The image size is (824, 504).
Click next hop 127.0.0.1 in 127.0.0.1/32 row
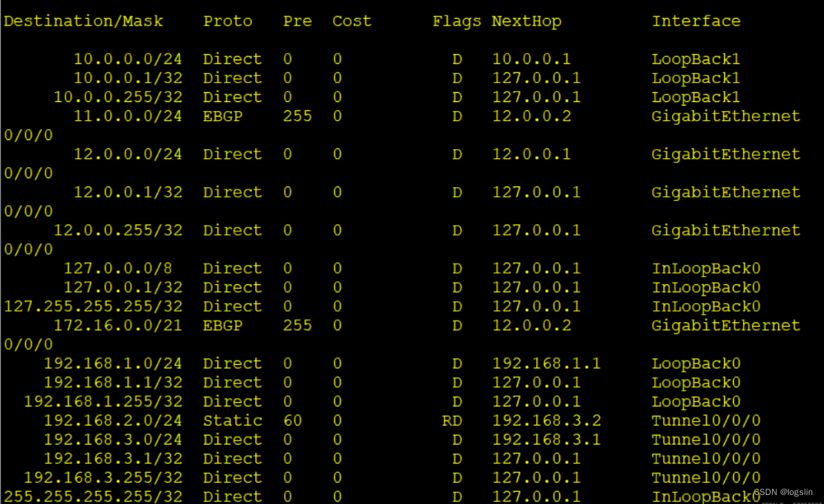(x=536, y=288)
